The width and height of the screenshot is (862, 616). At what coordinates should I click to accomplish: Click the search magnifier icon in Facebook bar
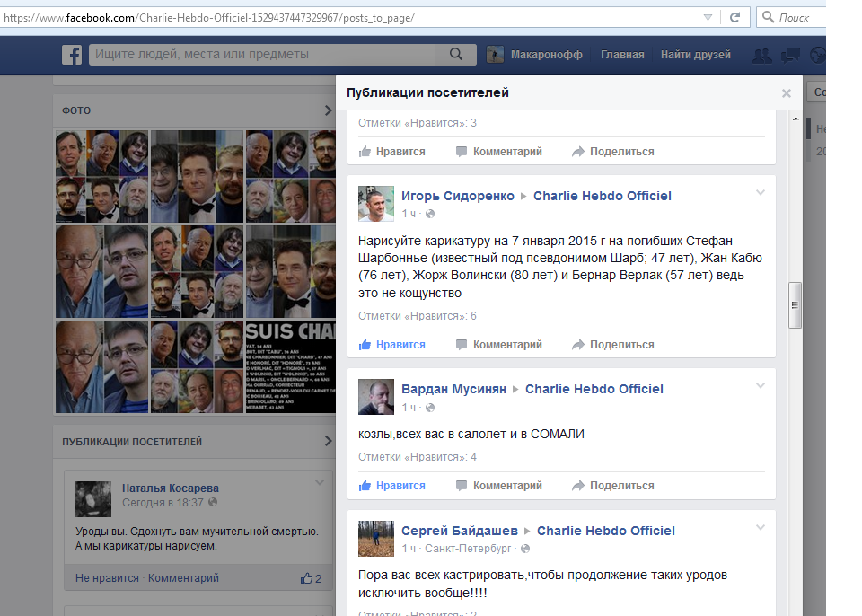click(456, 54)
